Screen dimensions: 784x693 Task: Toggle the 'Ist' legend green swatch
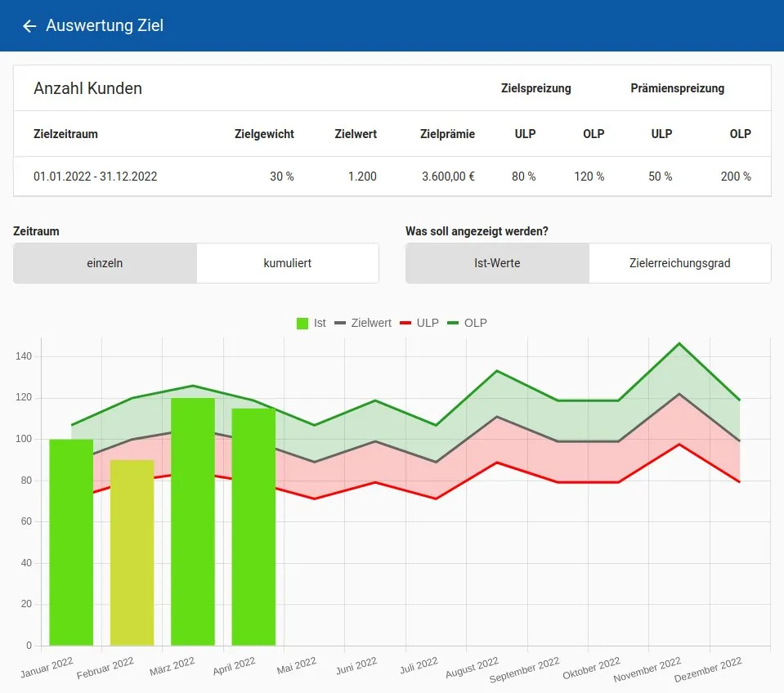pyautogui.click(x=302, y=323)
